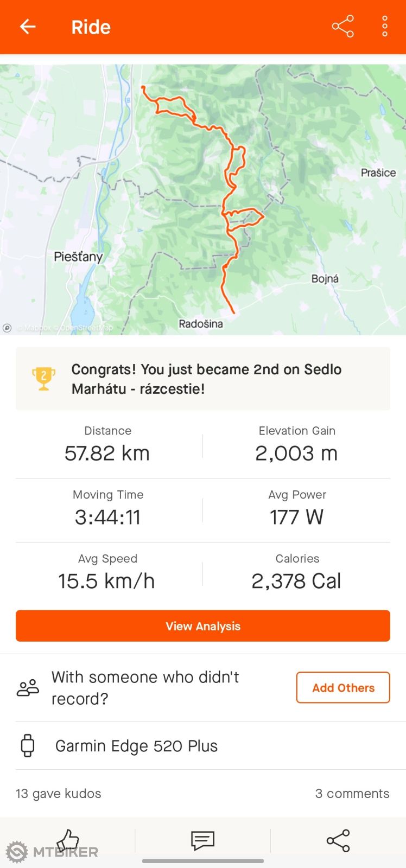Tap the map info icon near Mapbox
This screenshot has height=868, width=406.
pyautogui.click(x=7, y=328)
